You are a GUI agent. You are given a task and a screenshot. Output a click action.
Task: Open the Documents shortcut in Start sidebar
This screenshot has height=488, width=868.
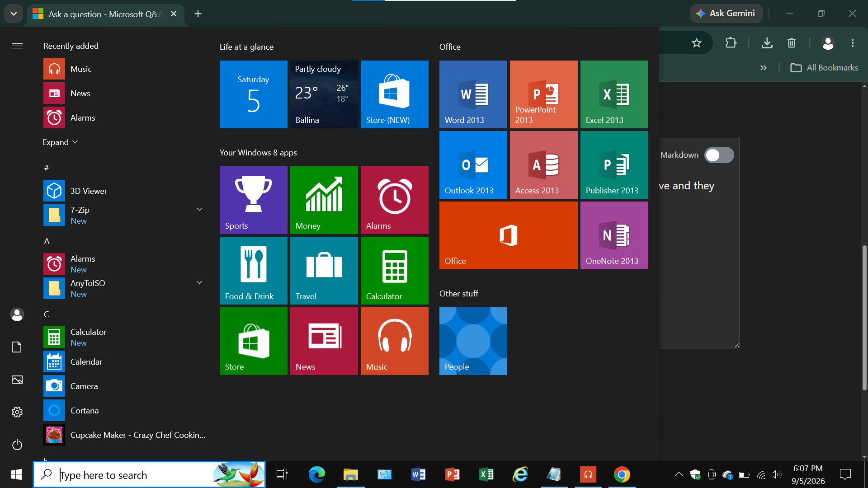pos(17,347)
